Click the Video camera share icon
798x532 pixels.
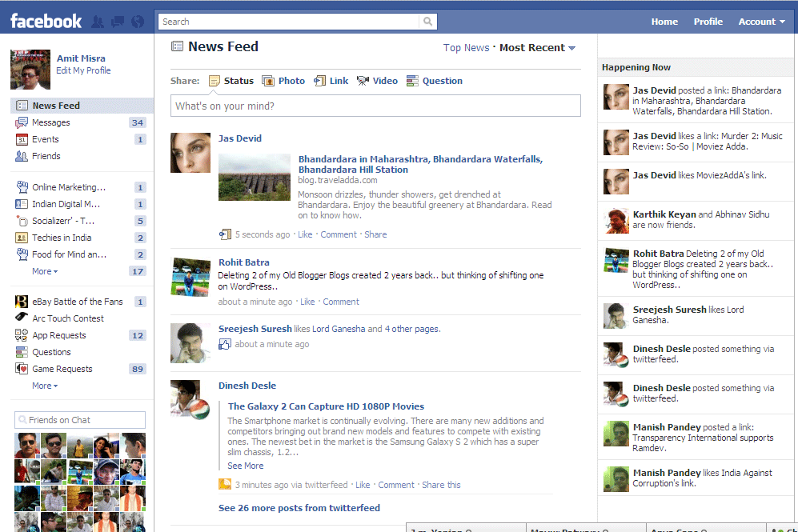pos(363,81)
